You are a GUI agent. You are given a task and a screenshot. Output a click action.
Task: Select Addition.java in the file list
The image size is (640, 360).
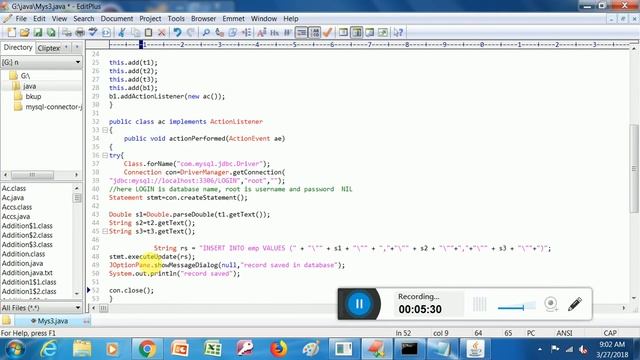22,263
